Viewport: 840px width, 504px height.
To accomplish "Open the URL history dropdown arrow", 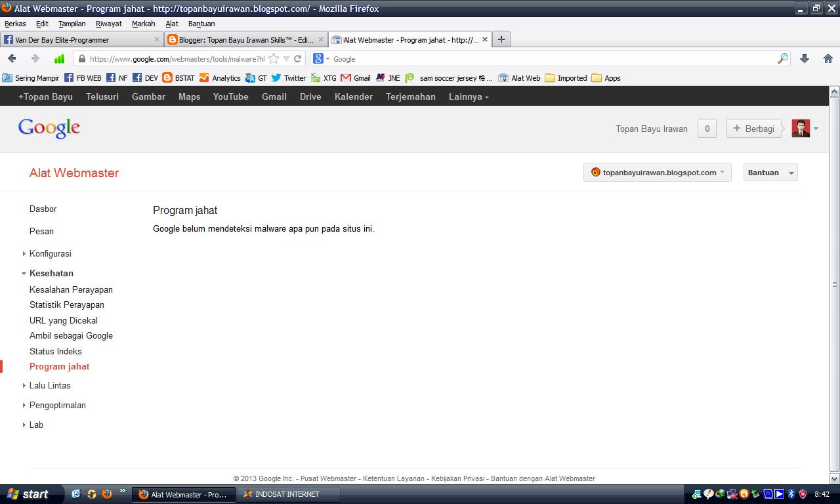I will (286, 58).
